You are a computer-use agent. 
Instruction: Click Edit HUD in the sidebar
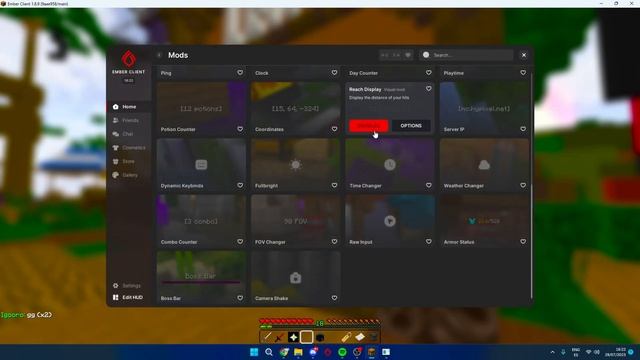[x=129, y=298]
